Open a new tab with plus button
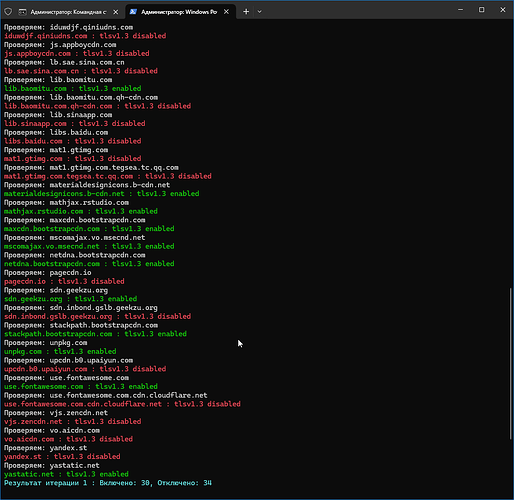514x500 pixels. point(246,12)
